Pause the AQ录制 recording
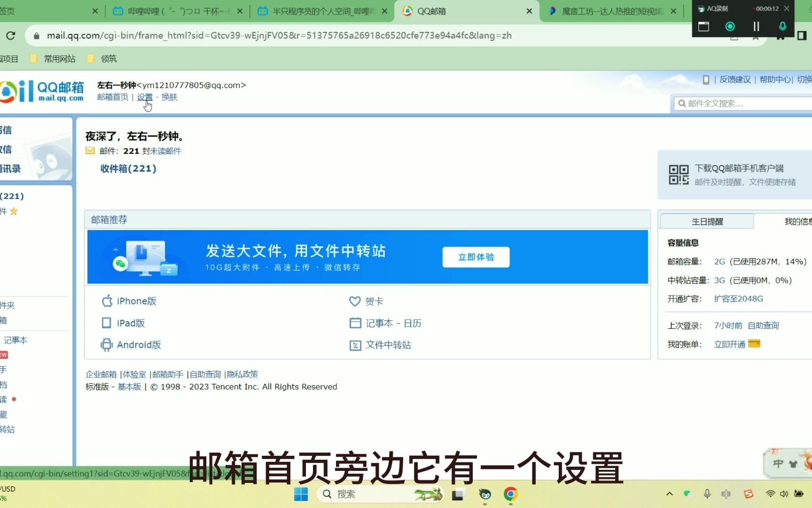 coord(756,26)
